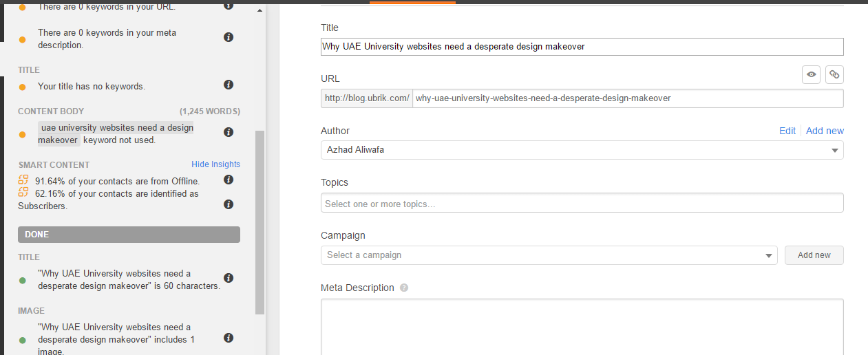The height and width of the screenshot is (355, 868).
Task: Click the Meta Description help question mark
Action: pyautogui.click(x=404, y=288)
